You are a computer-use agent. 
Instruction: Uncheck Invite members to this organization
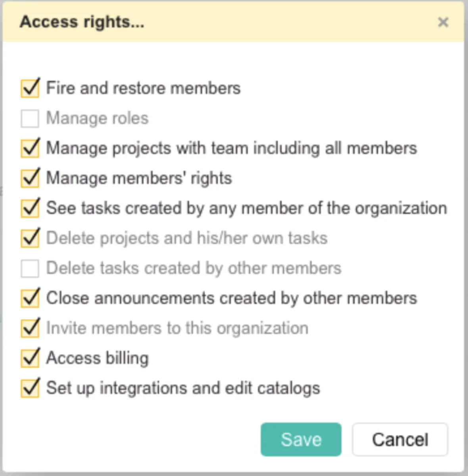30,328
